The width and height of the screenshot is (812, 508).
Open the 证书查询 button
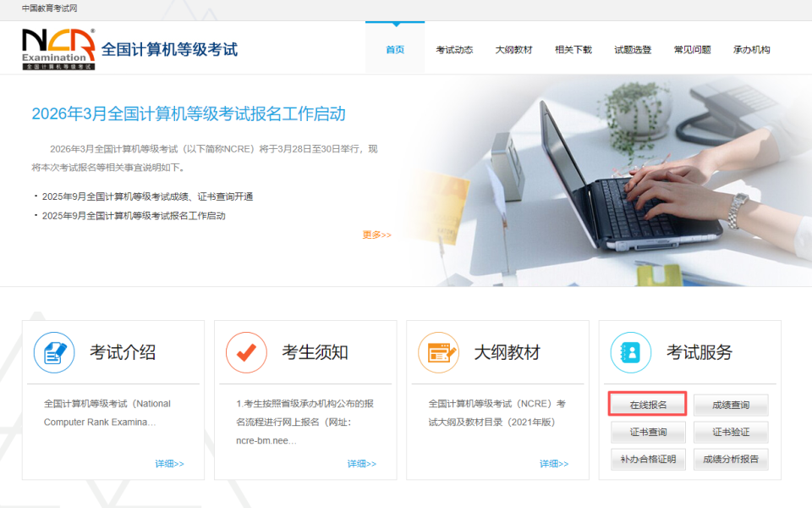[x=648, y=432]
